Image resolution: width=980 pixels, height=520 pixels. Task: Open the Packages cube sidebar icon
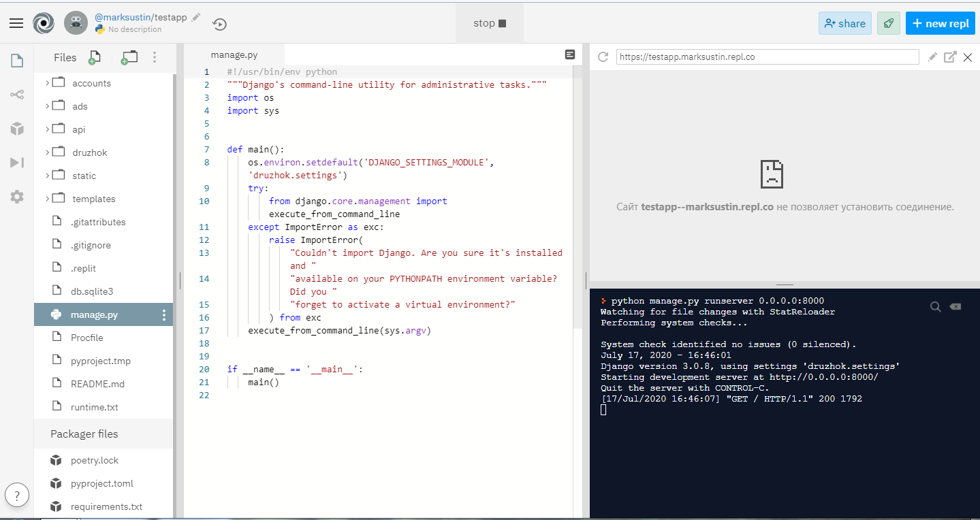(x=17, y=129)
